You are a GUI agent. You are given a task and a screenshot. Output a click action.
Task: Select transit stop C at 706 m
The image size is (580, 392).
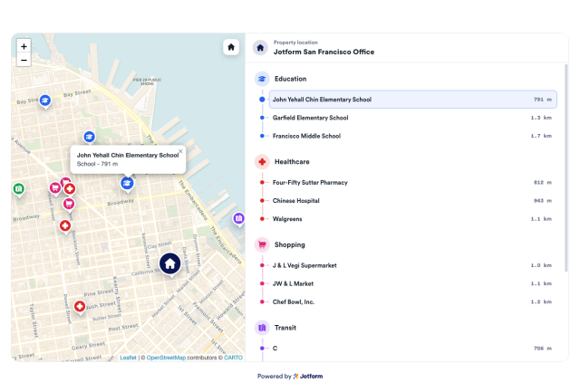pyautogui.click(x=413, y=349)
